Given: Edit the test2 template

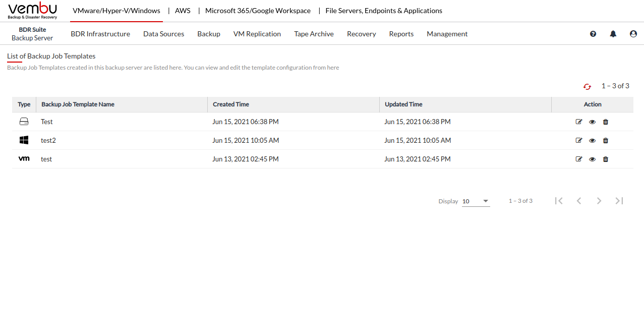Looking at the screenshot, I should pos(579,140).
